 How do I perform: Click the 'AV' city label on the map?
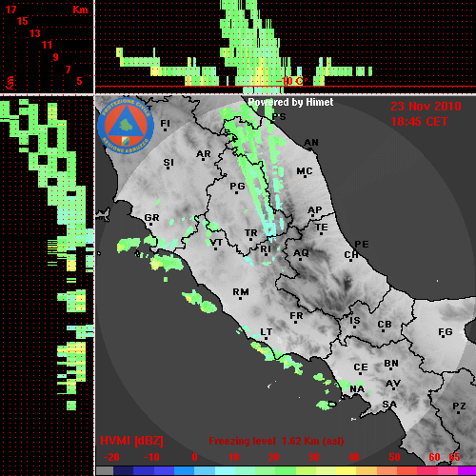[x=393, y=384]
